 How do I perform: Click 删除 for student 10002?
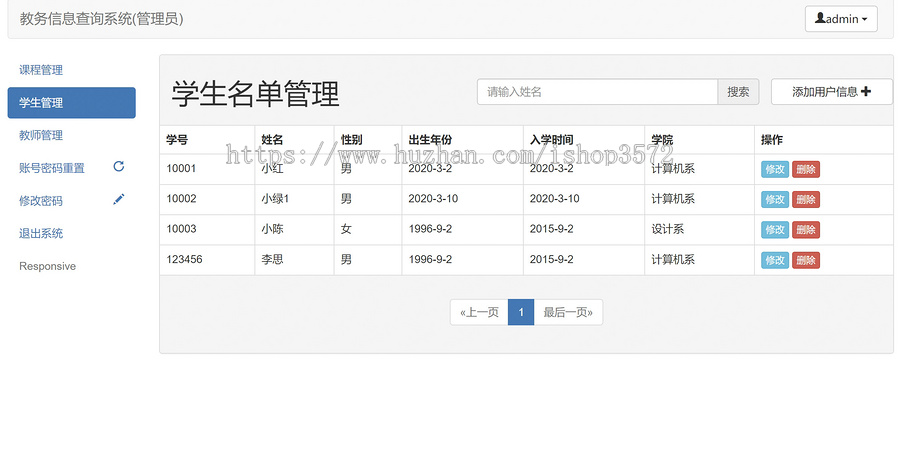(x=806, y=199)
